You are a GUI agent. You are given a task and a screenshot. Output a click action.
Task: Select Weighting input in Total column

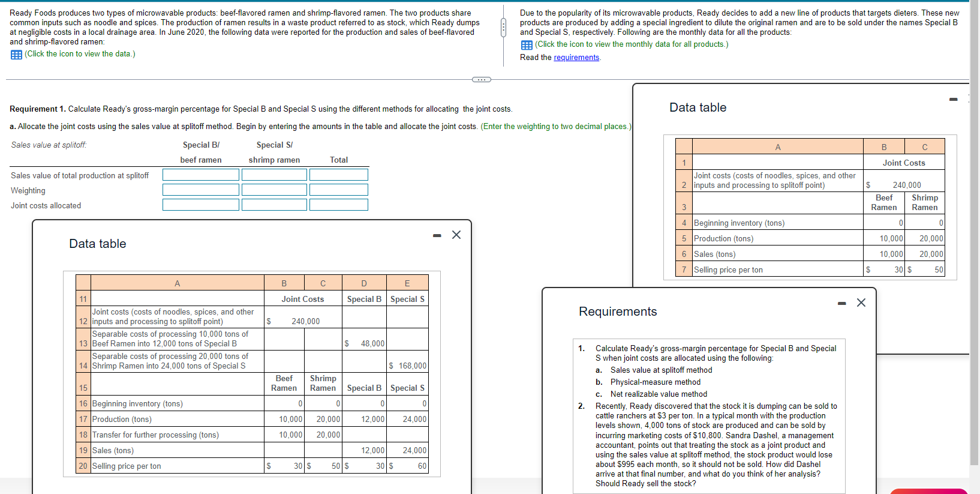pyautogui.click(x=339, y=190)
